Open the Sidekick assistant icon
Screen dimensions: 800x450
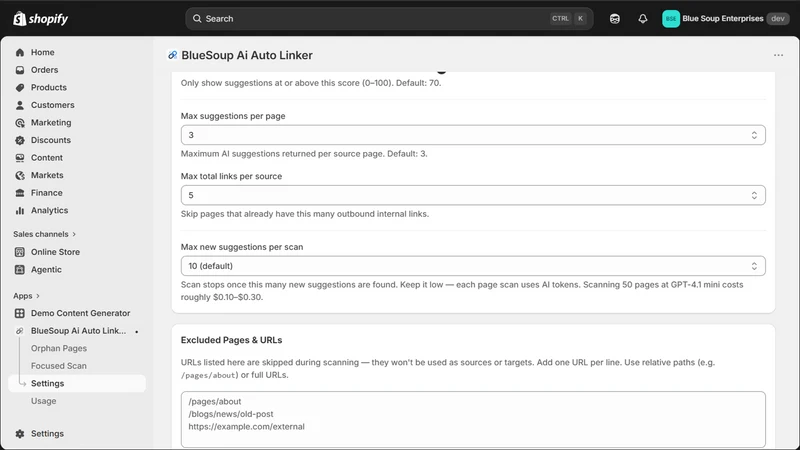pyautogui.click(x=615, y=19)
